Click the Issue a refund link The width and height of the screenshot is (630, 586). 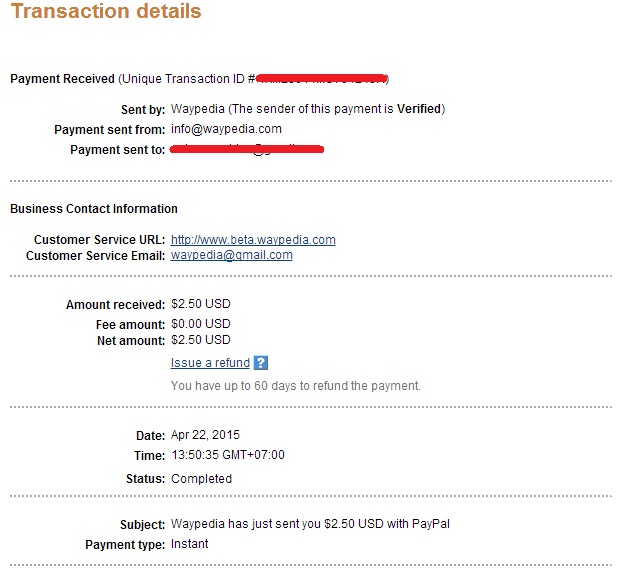tap(210, 363)
